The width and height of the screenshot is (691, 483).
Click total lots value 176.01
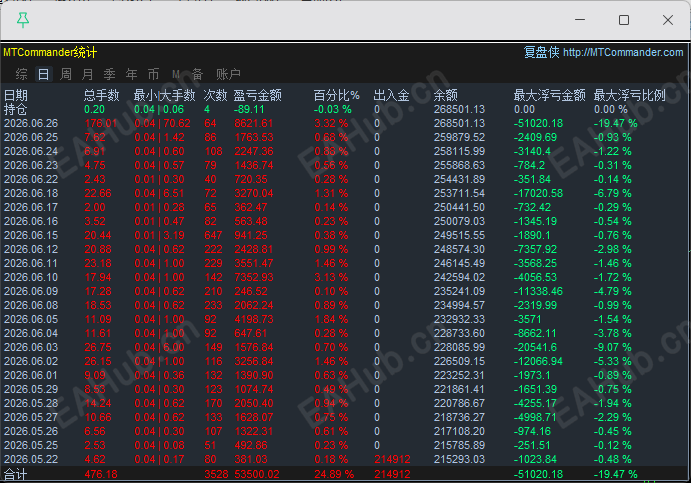pyautogui.click(x=100, y=123)
